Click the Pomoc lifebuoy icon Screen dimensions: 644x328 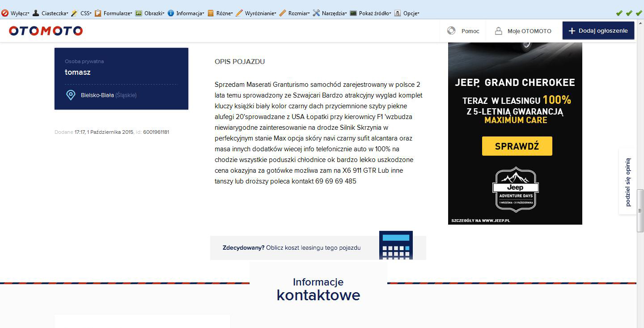[451, 31]
